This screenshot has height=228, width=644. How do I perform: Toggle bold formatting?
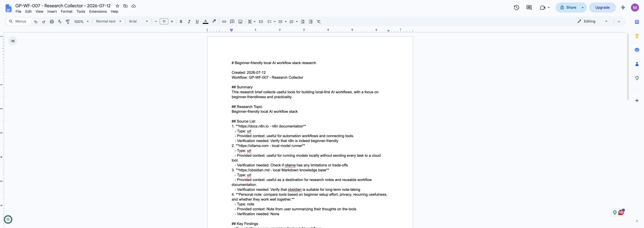point(181,22)
